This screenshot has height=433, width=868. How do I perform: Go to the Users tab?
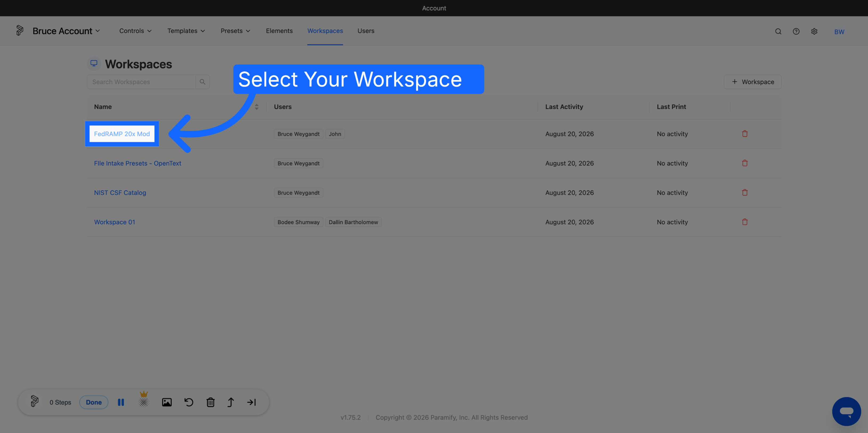pos(366,31)
